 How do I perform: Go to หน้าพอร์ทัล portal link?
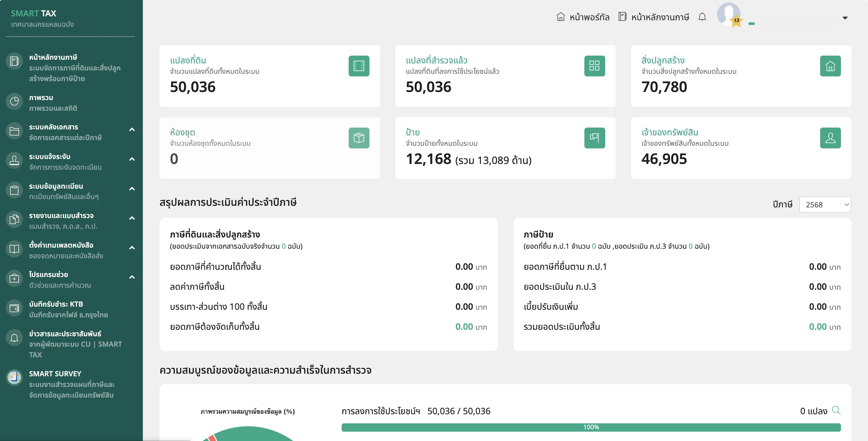click(x=583, y=17)
